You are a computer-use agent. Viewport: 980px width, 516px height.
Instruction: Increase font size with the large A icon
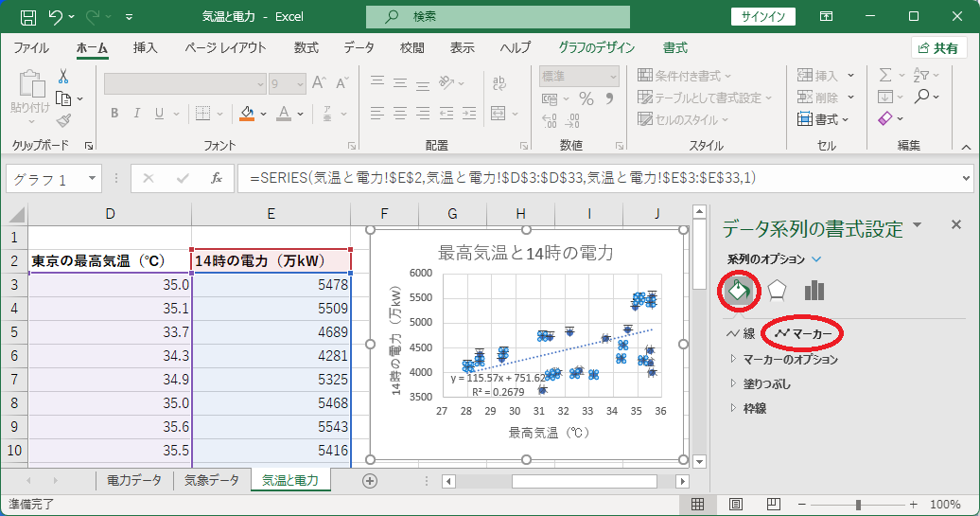319,83
